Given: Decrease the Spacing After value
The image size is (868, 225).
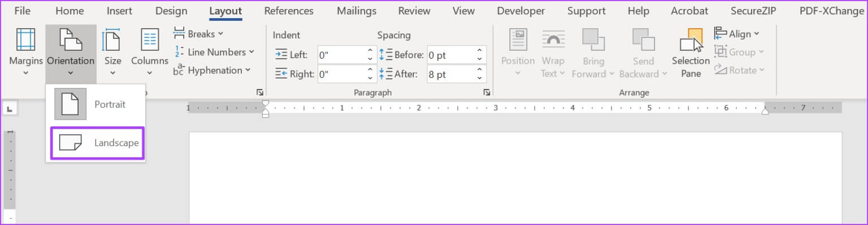Looking at the screenshot, I should point(480,78).
